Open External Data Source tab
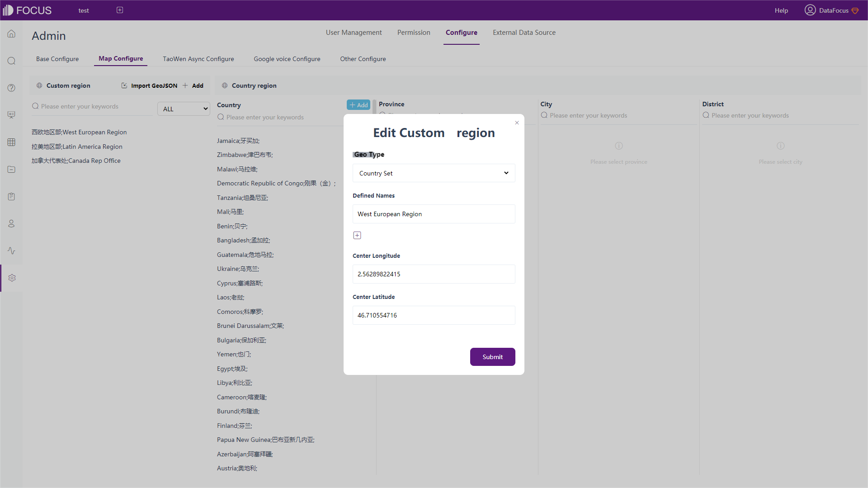This screenshot has height=488, width=868. click(x=524, y=33)
